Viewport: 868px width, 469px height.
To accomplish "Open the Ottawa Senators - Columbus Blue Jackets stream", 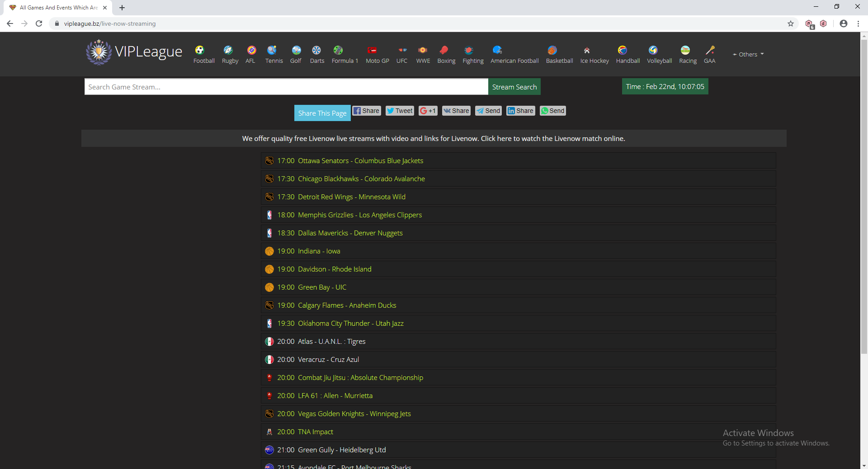I will (360, 160).
